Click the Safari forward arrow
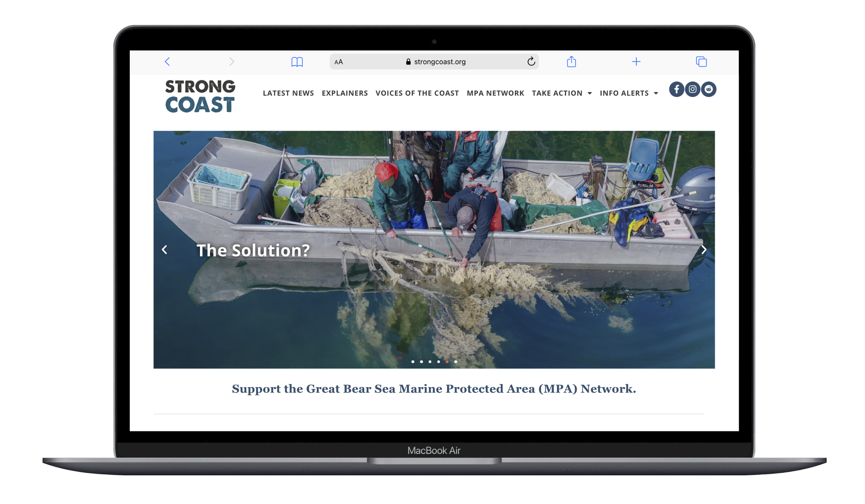 [231, 62]
